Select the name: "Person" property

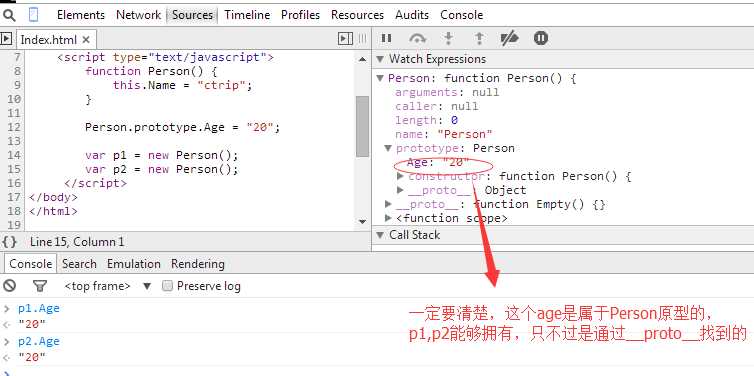point(444,134)
